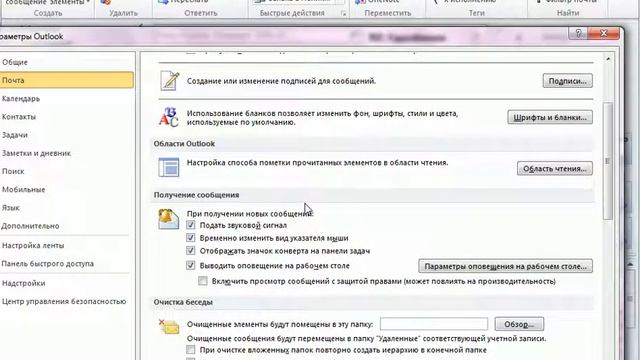Viewport: 640px width, 360px height.
Task: Open Заметки и дневник category
Action: click(67, 153)
